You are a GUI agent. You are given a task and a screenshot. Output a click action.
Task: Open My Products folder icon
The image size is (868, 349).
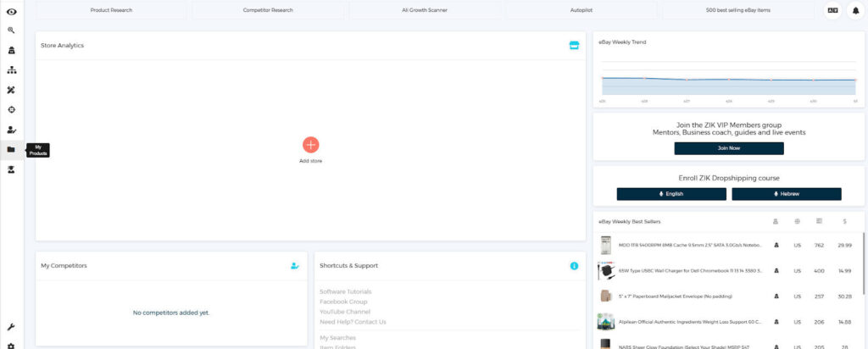pos(11,150)
